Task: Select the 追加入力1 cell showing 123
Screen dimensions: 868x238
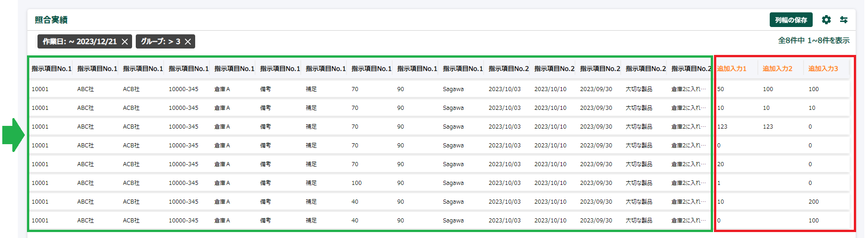Action: [x=722, y=127]
